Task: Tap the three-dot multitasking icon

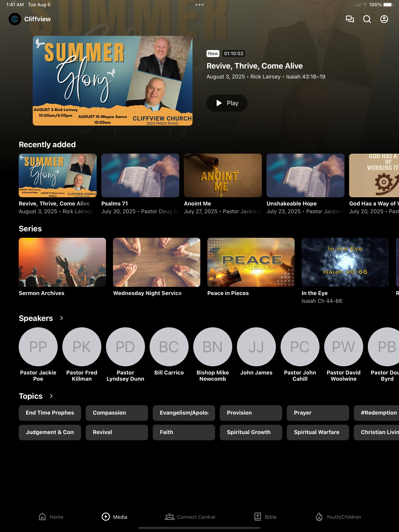Action: click(199, 4)
